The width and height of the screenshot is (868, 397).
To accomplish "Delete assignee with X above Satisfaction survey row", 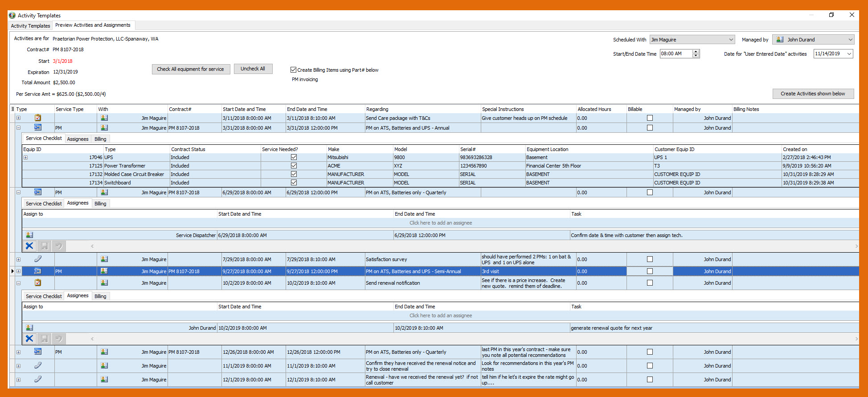I will (29, 246).
